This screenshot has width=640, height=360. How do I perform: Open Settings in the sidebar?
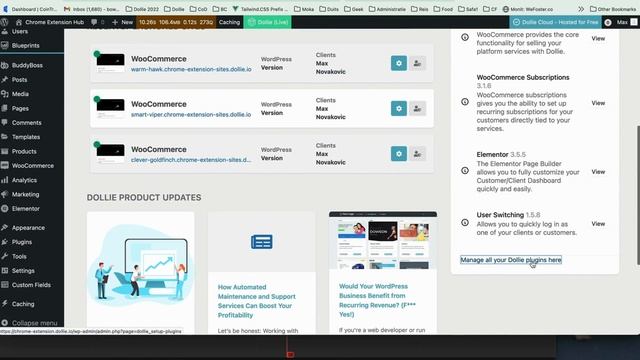click(x=23, y=271)
